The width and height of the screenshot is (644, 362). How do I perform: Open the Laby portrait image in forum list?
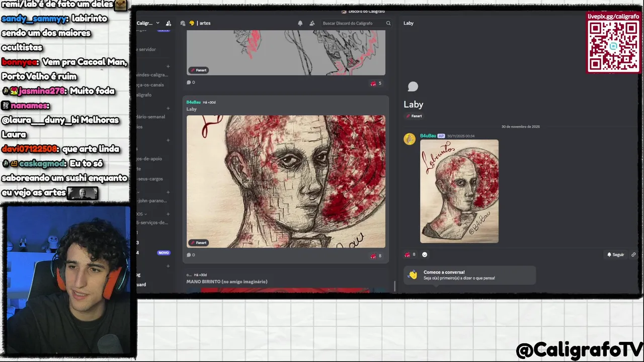pos(286,182)
